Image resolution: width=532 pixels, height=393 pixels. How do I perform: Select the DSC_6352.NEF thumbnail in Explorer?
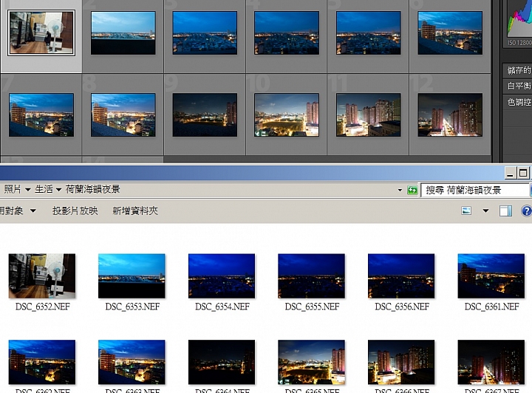pos(42,276)
